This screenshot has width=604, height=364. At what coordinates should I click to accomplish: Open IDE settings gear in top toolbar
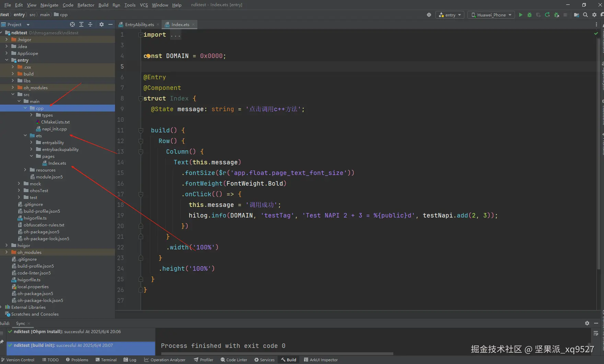click(x=594, y=15)
